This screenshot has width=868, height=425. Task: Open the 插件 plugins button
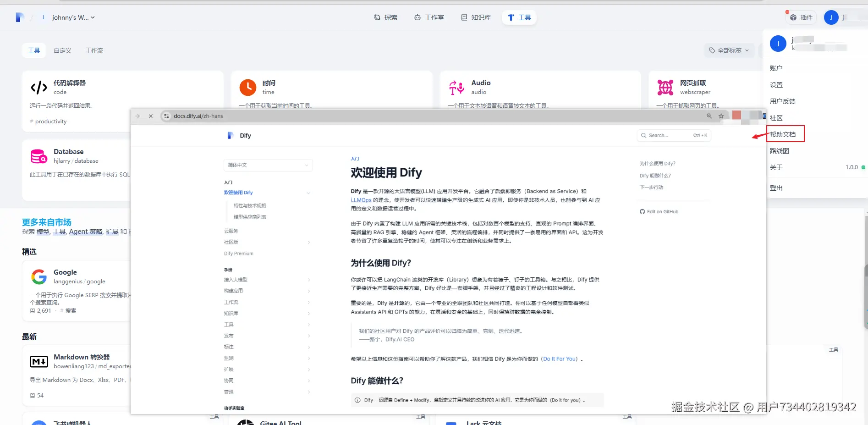coord(801,17)
